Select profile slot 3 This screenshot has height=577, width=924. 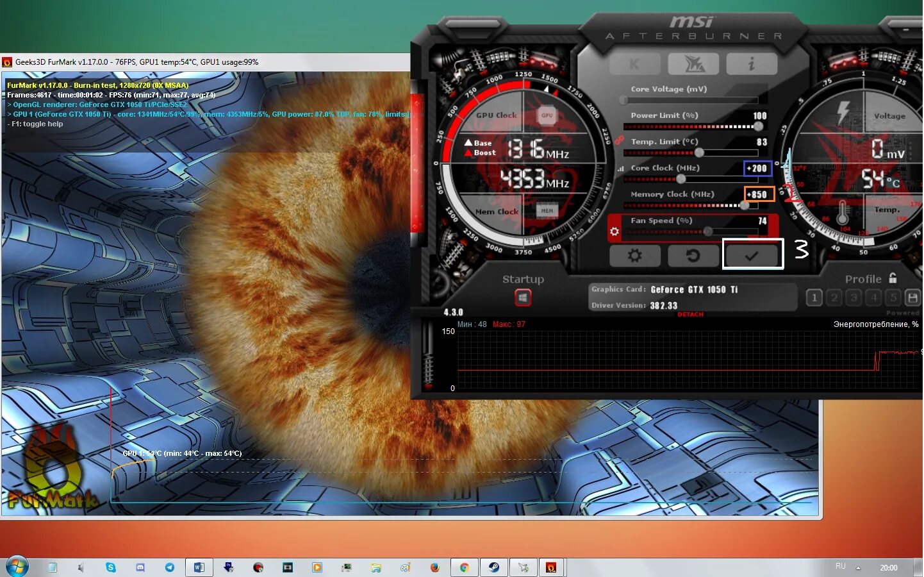[854, 297]
